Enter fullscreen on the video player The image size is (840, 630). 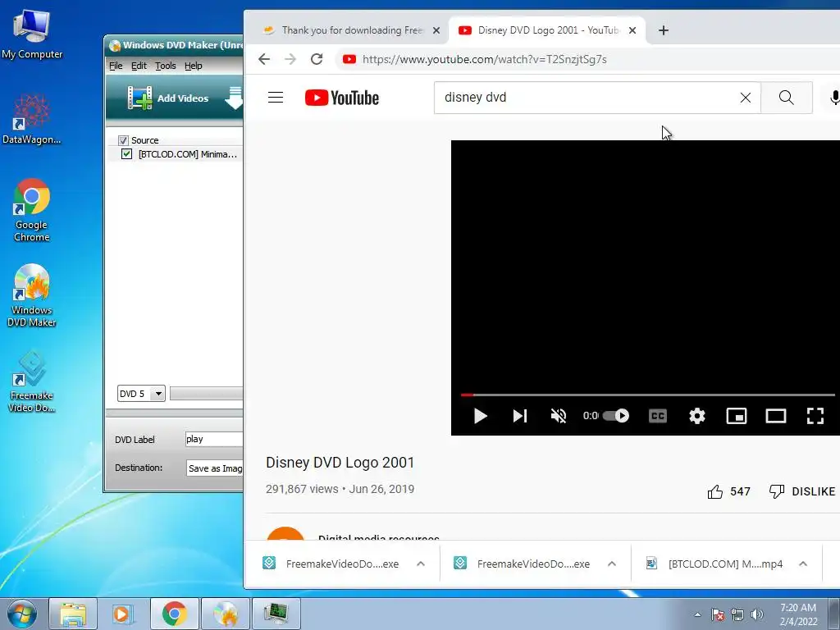pos(815,416)
